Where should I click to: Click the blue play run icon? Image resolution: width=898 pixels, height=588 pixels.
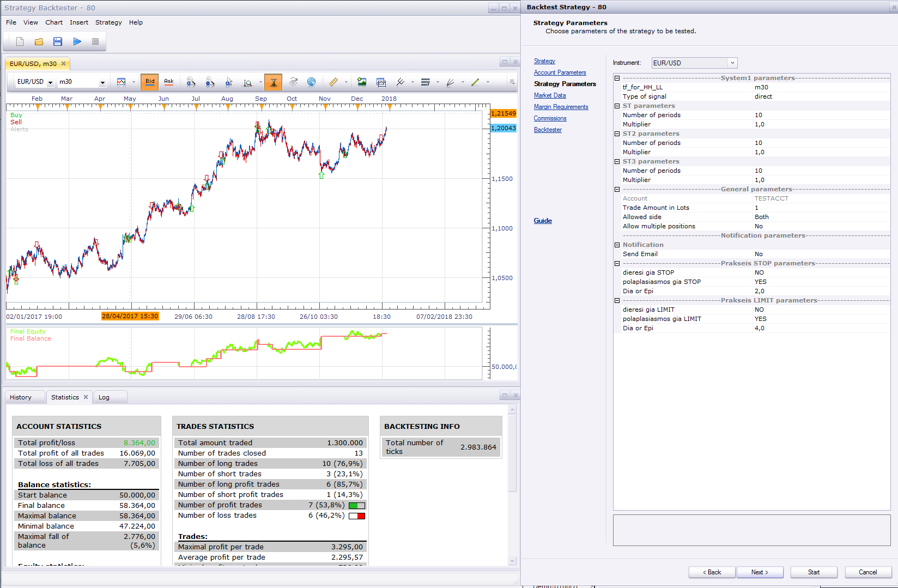coord(77,41)
